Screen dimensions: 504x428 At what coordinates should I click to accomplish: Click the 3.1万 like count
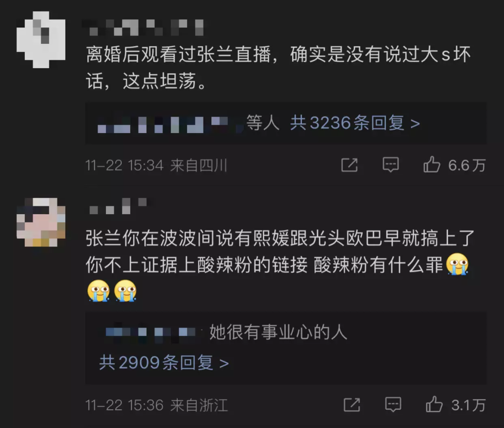tap(469, 405)
